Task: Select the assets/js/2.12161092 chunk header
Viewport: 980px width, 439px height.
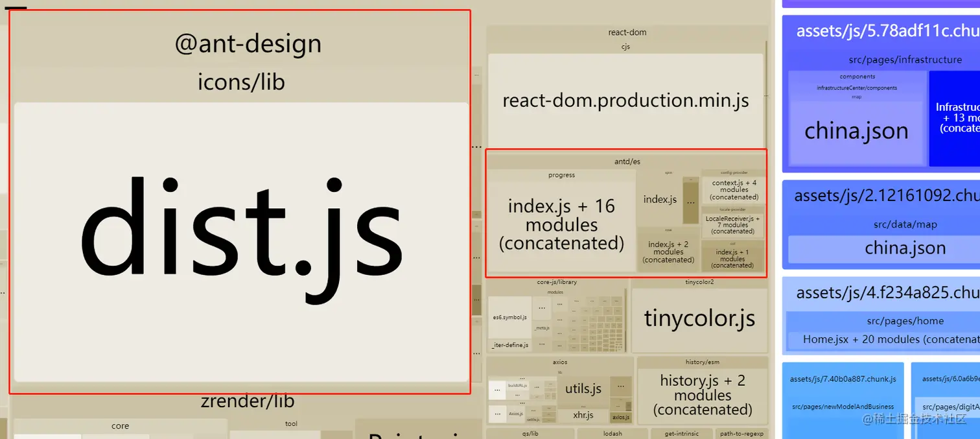Action: coord(887,195)
